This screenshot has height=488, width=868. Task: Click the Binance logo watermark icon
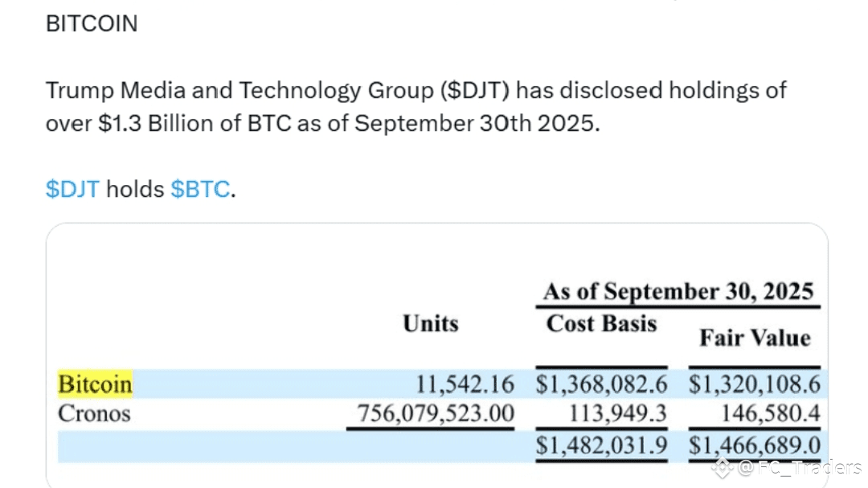point(723,466)
